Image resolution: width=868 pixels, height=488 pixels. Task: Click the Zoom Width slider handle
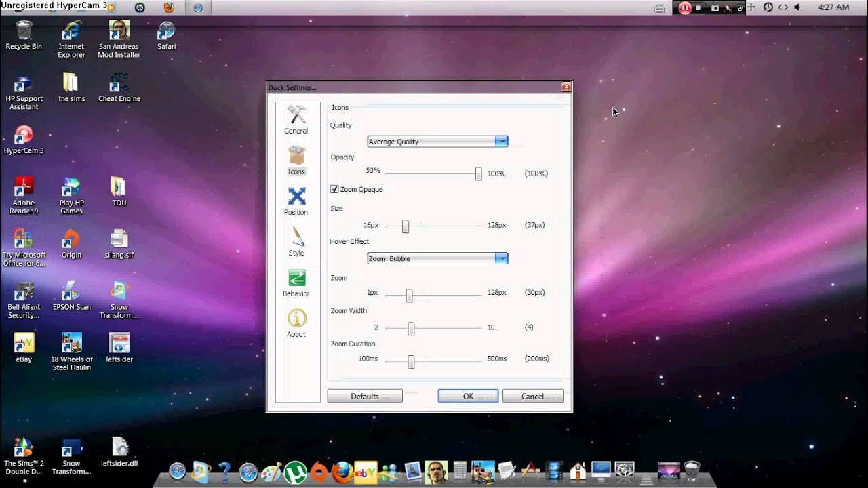[x=411, y=328]
